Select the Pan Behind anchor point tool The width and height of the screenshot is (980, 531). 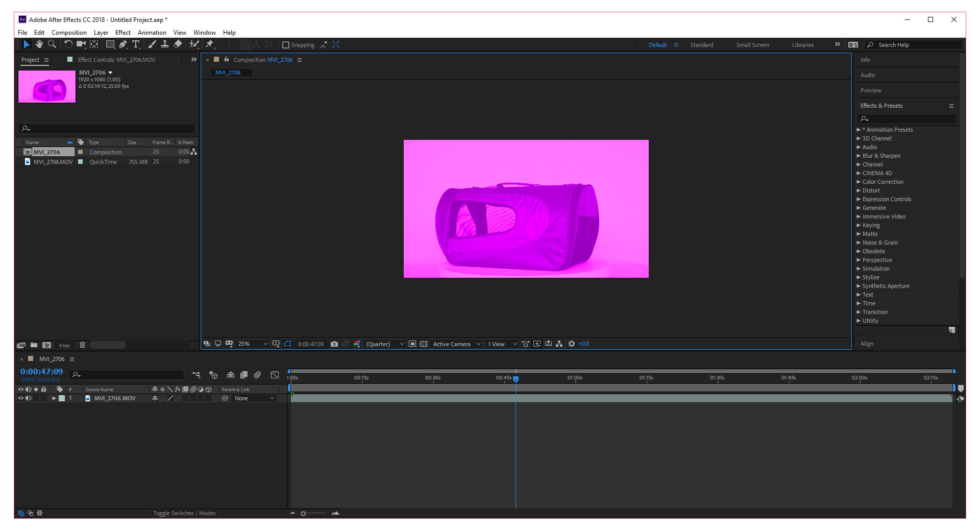click(94, 44)
